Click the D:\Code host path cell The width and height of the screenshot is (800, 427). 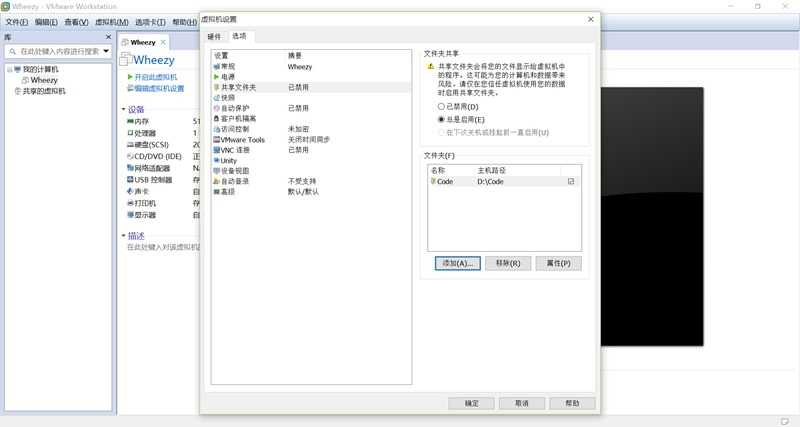click(491, 182)
